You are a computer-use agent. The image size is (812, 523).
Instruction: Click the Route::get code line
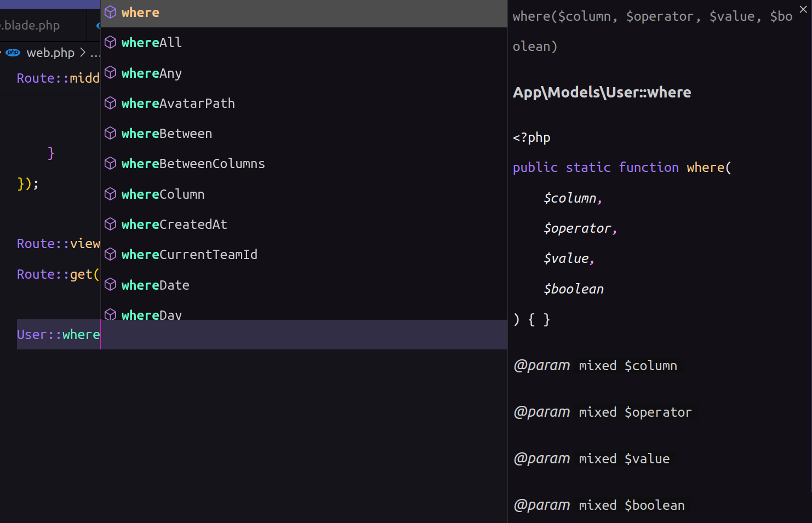(58, 274)
